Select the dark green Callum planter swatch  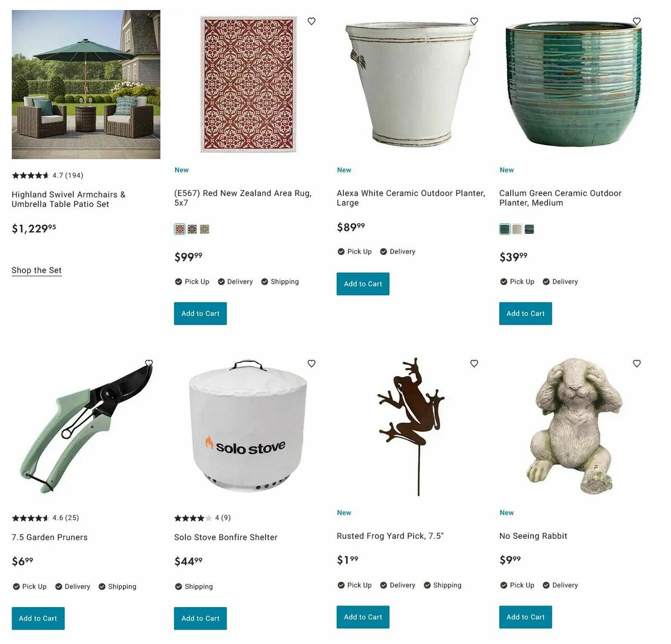(530, 229)
